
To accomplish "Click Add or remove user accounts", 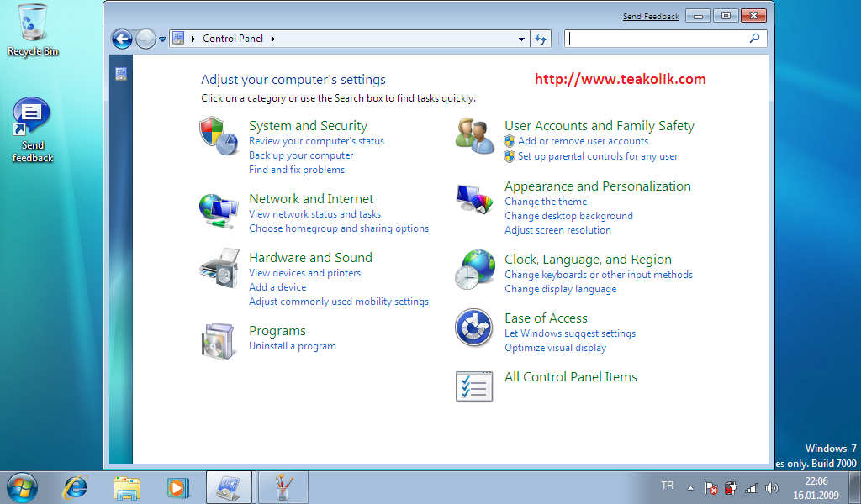I will 584,141.
